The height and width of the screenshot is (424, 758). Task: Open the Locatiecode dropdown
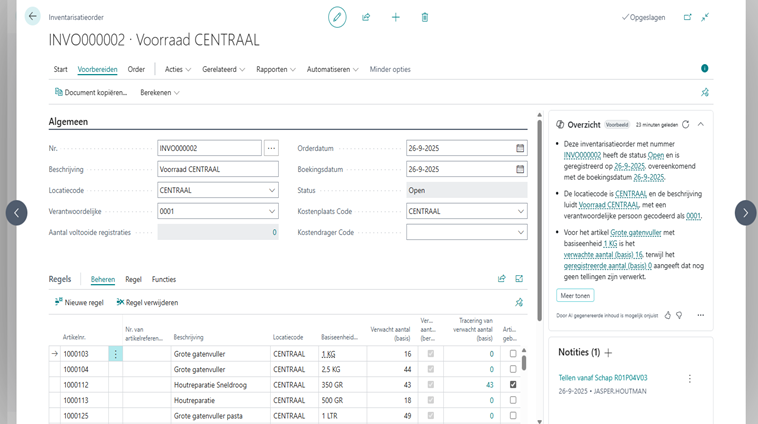point(273,190)
